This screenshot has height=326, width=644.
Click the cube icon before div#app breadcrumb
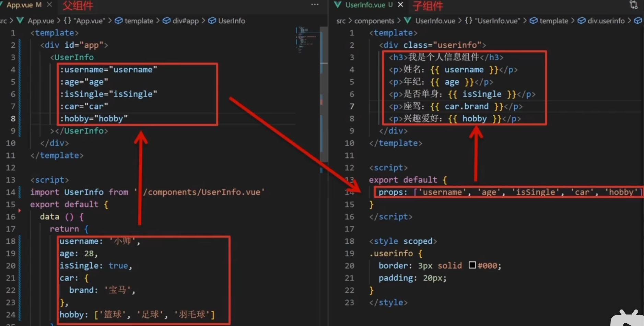(166, 21)
